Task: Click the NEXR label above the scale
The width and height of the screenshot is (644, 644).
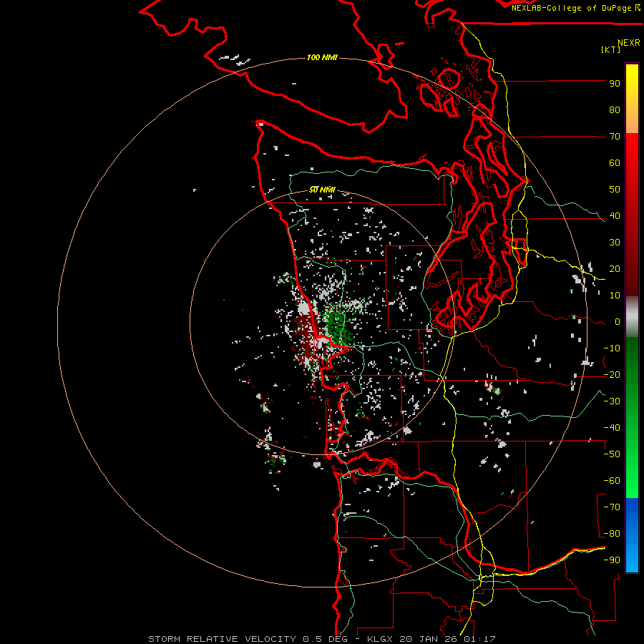Action: (x=628, y=43)
